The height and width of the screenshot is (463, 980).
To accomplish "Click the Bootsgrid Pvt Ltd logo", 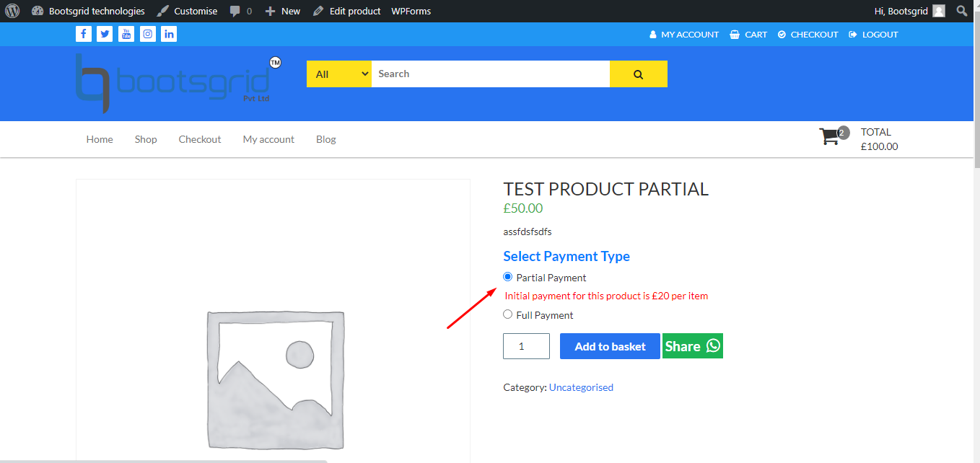I will 178,83.
